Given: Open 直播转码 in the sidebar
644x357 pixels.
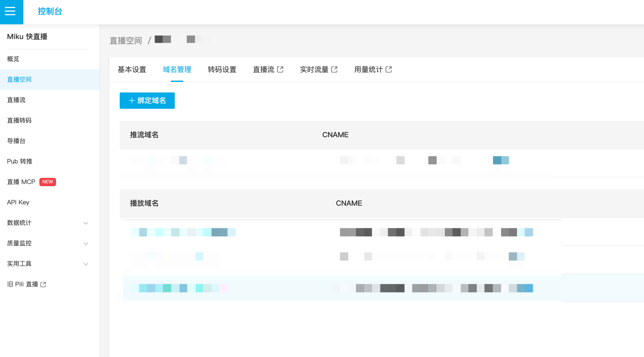Looking at the screenshot, I should coord(19,120).
